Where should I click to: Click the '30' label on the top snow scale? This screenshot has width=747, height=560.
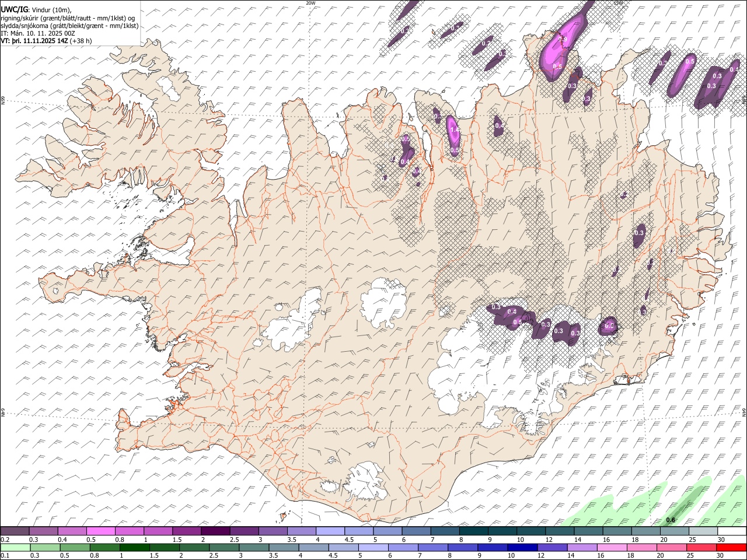721,540
